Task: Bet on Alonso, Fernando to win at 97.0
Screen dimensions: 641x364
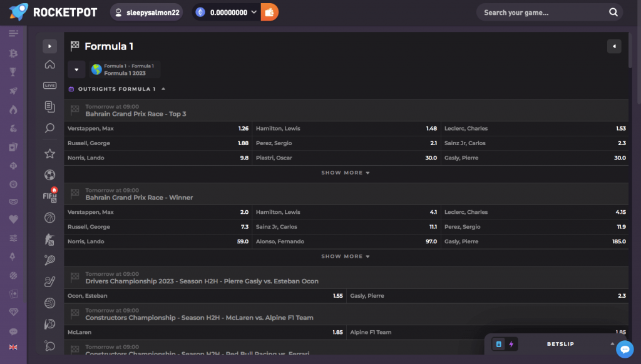Action: coord(346,241)
